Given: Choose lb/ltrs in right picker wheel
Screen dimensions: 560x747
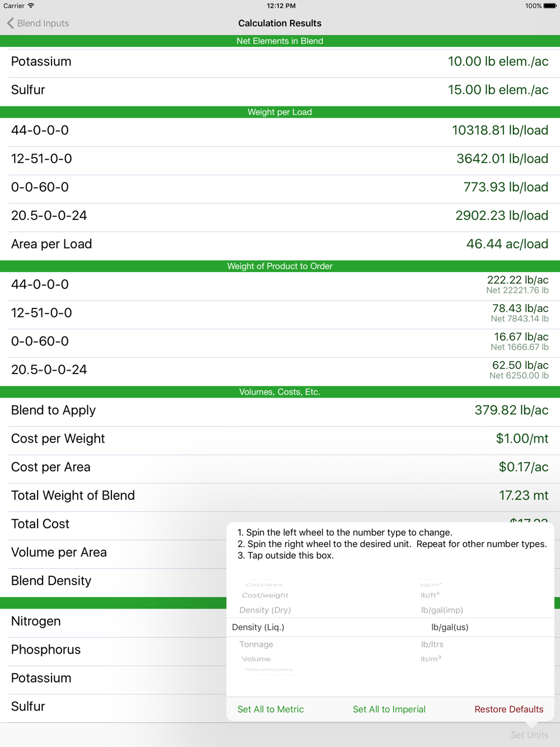Looking at the screenshot, I should [x=432, y=644].
